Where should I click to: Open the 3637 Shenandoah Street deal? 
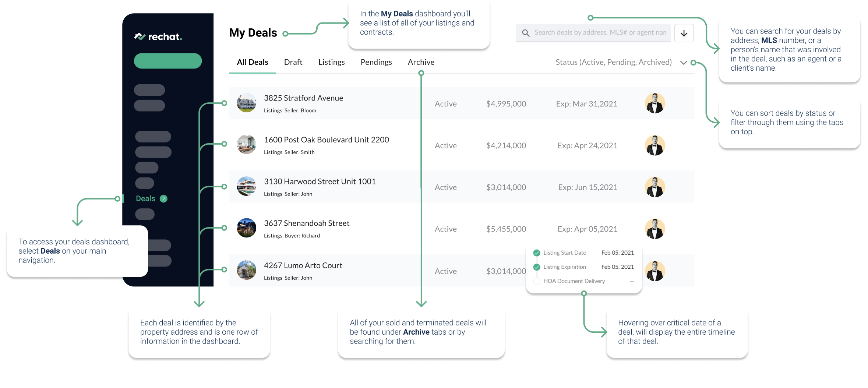pyautogui.click(x=306, y=223)
